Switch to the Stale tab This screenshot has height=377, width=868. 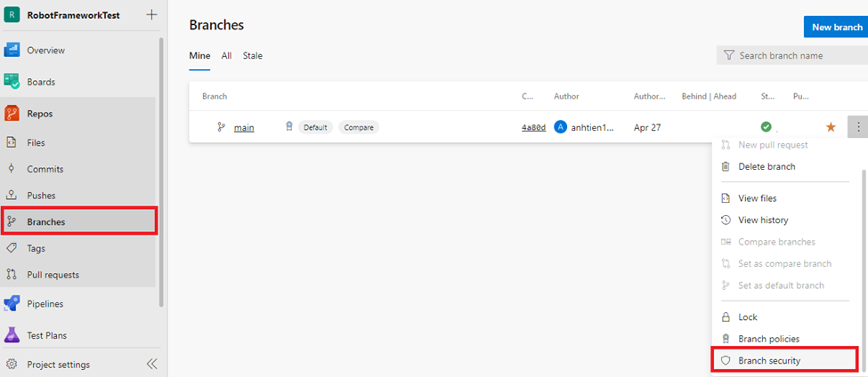click(253, 55)
